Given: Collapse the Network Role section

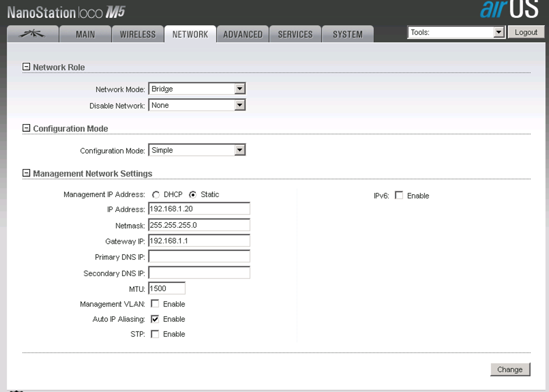Looking at the screenshot, I should point(26,67).
